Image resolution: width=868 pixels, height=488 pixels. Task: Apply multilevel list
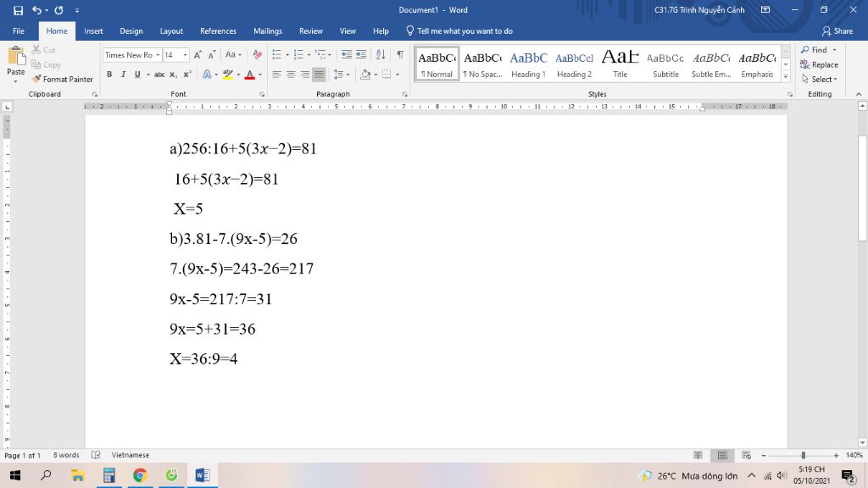pos(320,54)
